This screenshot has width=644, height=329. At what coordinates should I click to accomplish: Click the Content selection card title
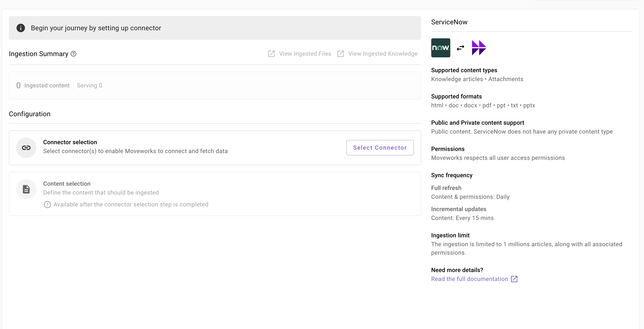coord(67,184)
